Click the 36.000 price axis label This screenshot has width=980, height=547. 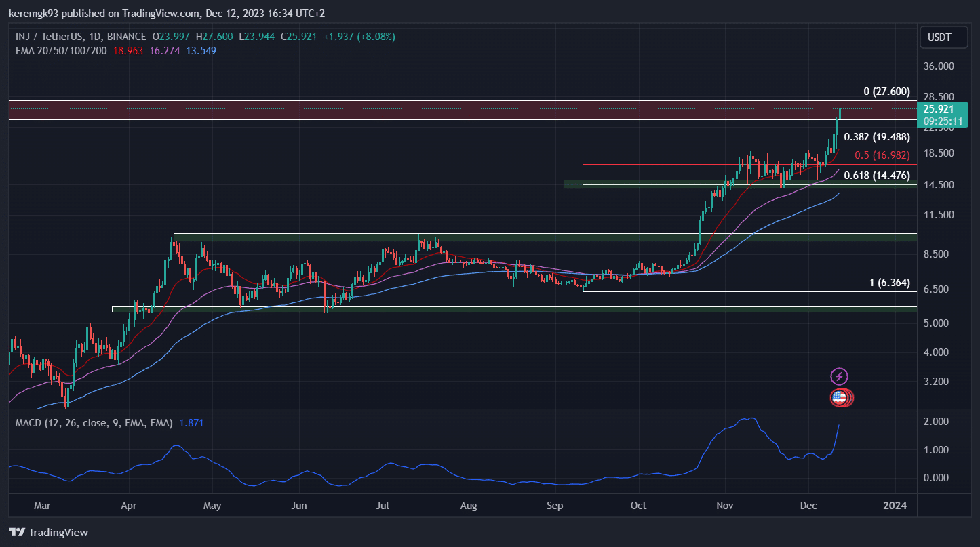(x=939, y=66)
